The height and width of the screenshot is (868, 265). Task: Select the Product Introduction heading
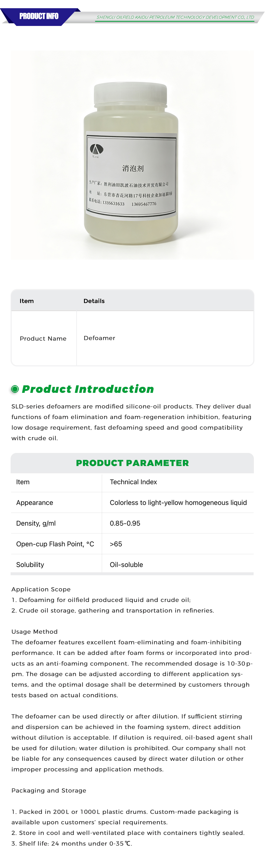[x=88, y=389]
